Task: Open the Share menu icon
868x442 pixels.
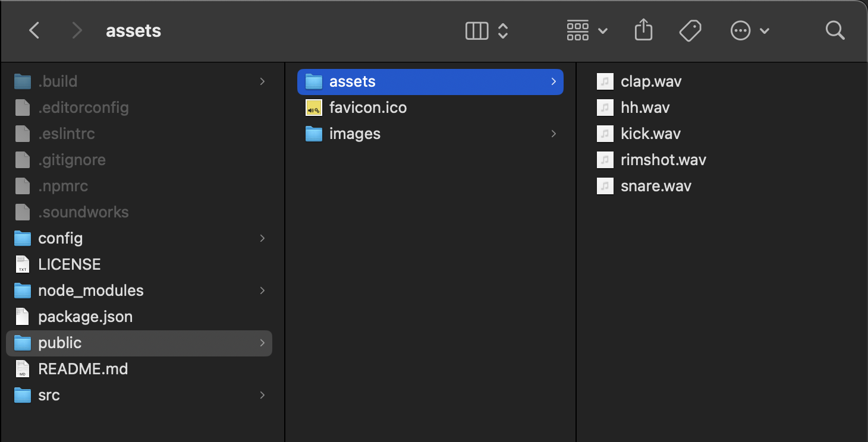Action: coord(643,30)
